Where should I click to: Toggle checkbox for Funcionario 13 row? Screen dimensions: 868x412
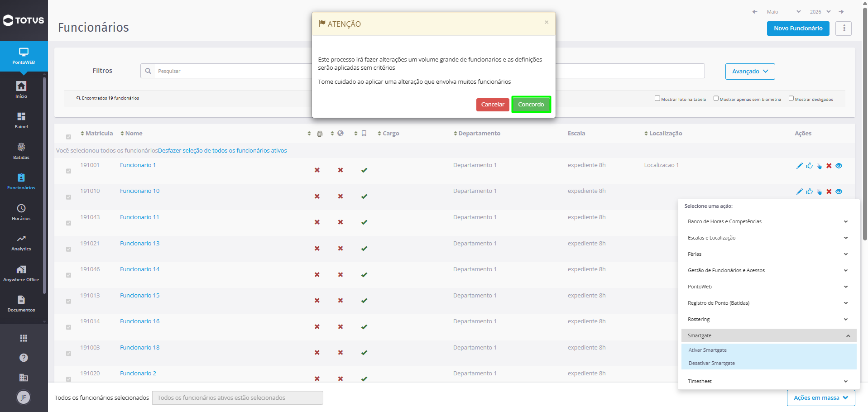(68, 249)
